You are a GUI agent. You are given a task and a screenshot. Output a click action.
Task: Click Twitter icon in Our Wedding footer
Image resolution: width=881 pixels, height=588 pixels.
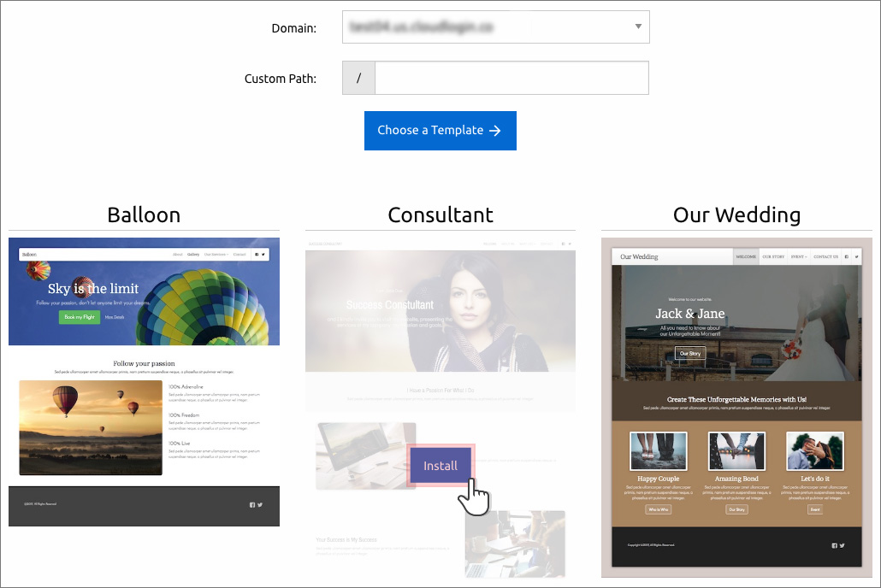click(x=842, y=545)
